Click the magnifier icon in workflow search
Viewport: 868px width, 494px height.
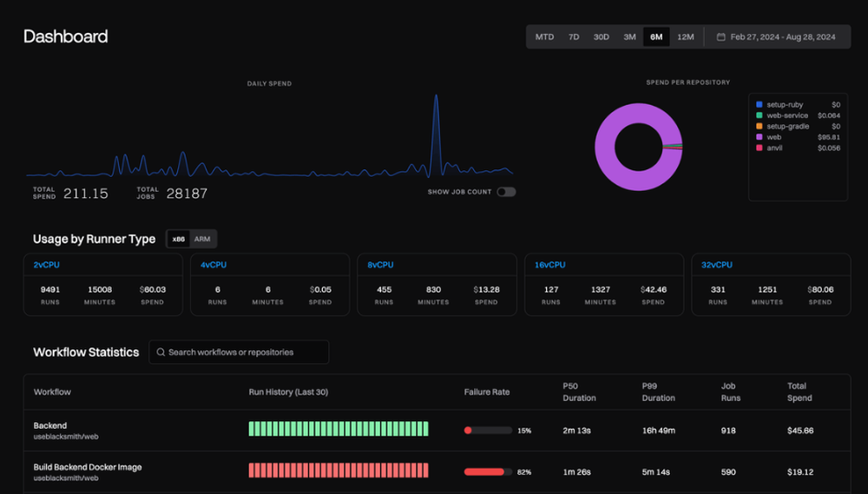click(161, 352)
